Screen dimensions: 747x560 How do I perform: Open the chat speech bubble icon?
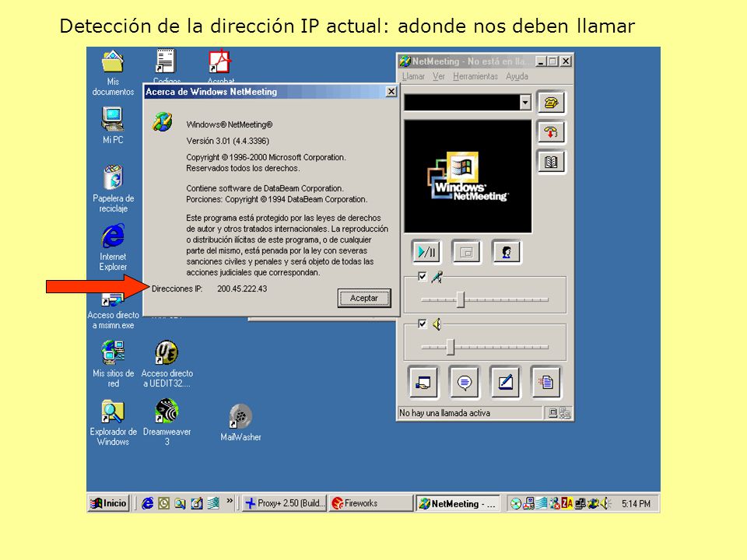[465, 382]
